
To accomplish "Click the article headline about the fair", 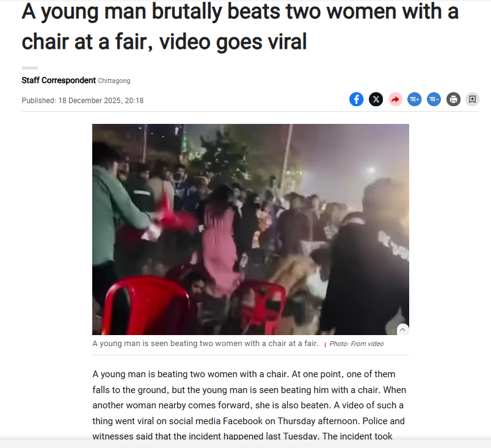I will pyautogui.click(x=240, y=26).
